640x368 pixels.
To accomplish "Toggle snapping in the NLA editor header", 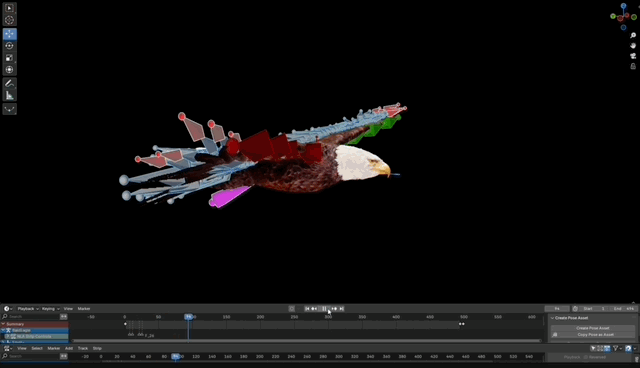I will pos(628,348).
